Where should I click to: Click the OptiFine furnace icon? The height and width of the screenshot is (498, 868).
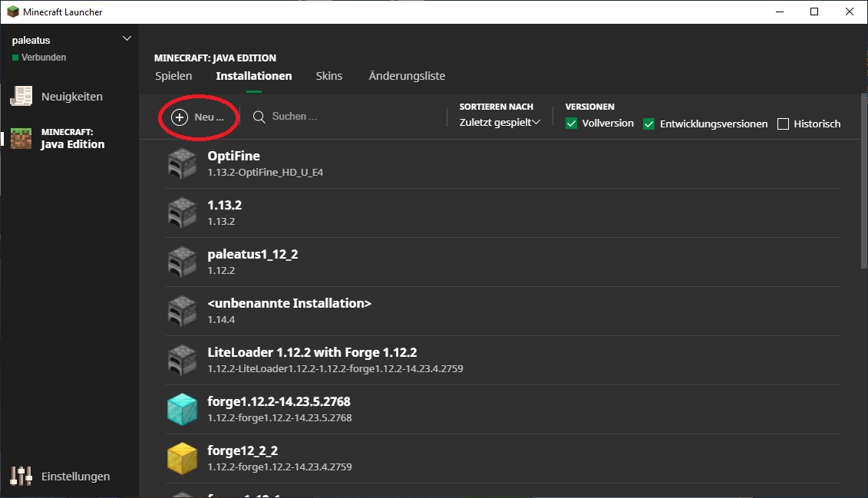pyautogui.click(x=182, y=163)
